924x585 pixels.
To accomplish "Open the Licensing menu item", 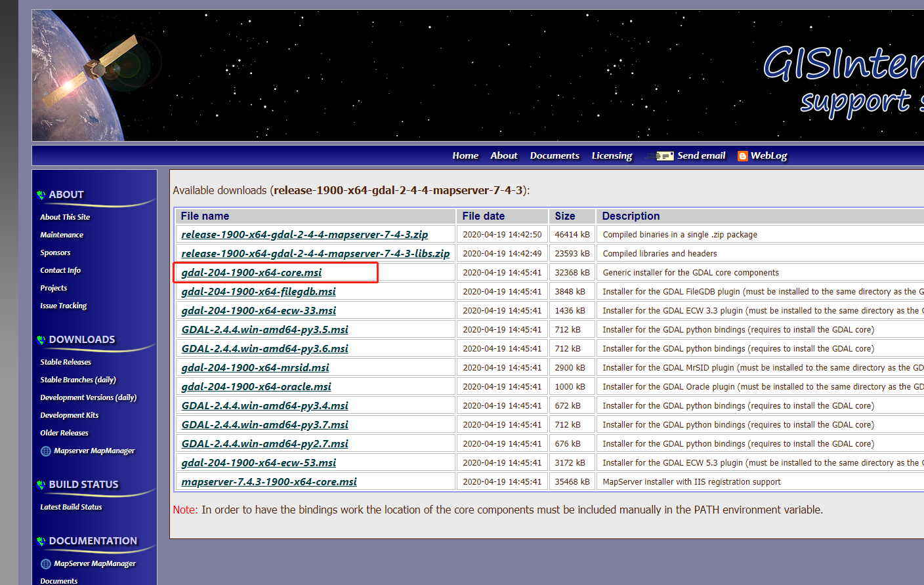I will coord(612,155).
